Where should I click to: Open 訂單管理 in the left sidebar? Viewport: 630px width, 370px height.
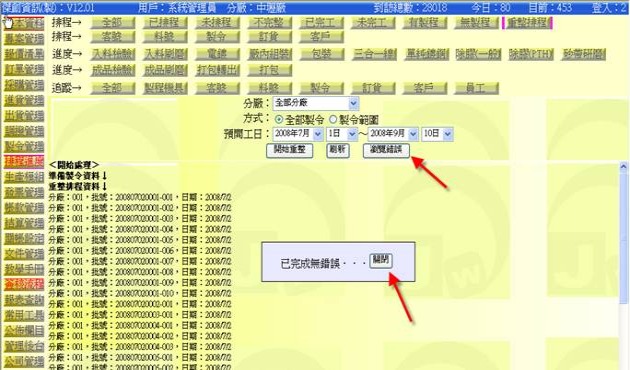[24, 70]
